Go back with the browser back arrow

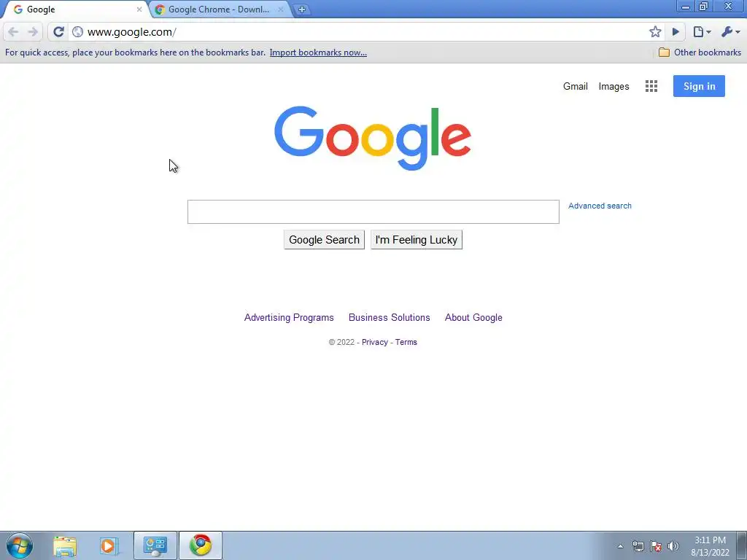(13, 32)
